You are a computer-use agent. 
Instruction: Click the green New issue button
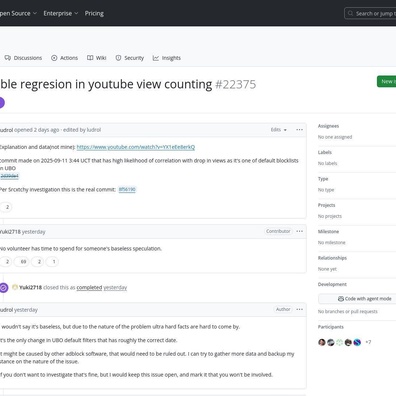pyautogui.click(x=387, y=81)
